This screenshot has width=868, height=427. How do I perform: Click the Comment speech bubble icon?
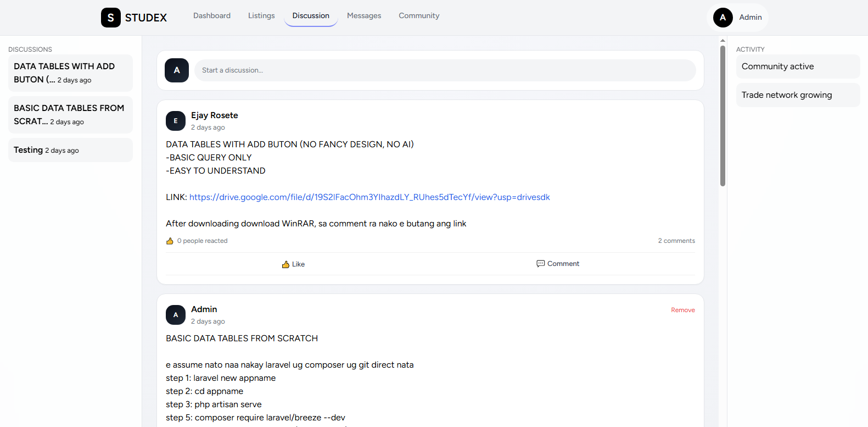(541, 264)
